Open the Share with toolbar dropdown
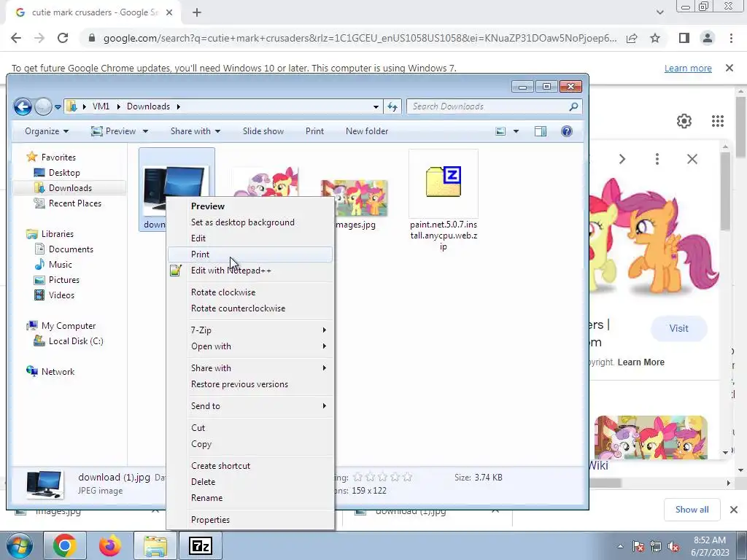 coord(196,131)
